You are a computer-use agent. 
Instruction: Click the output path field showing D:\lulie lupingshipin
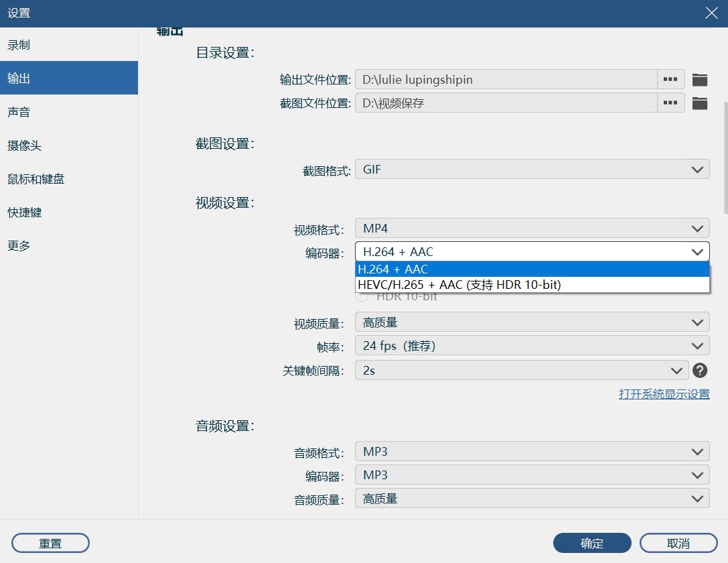pos(502,78)
